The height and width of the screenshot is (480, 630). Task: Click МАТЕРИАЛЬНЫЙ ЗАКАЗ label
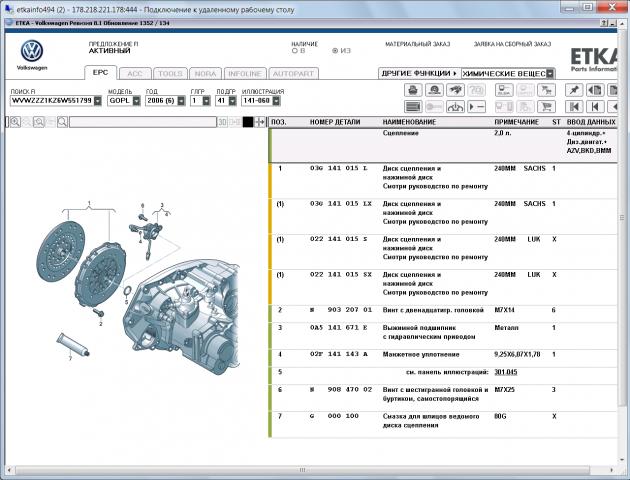click(x=417, y=44)
